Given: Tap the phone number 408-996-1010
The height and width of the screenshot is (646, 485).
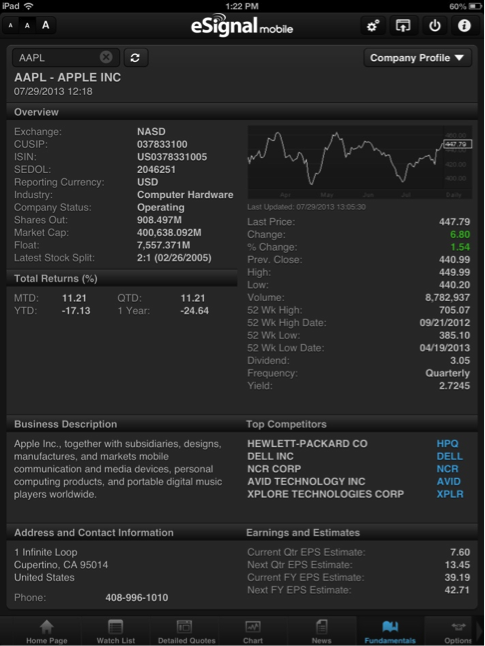Looking at the screenshot, I should tap(136, 597).
